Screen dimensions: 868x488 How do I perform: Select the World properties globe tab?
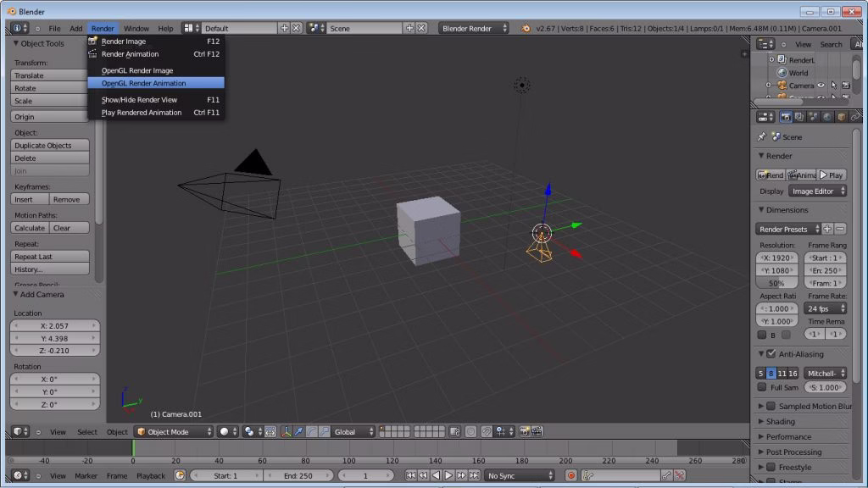pos(827,117)
